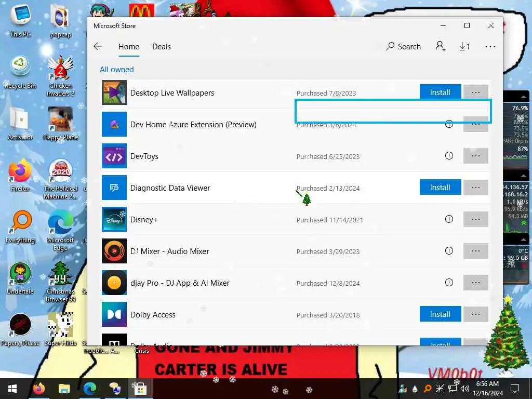Screen dimensions: 532x399
Task: Click Purchased 12/8/2024 date text
Action: tap(328, 283)
